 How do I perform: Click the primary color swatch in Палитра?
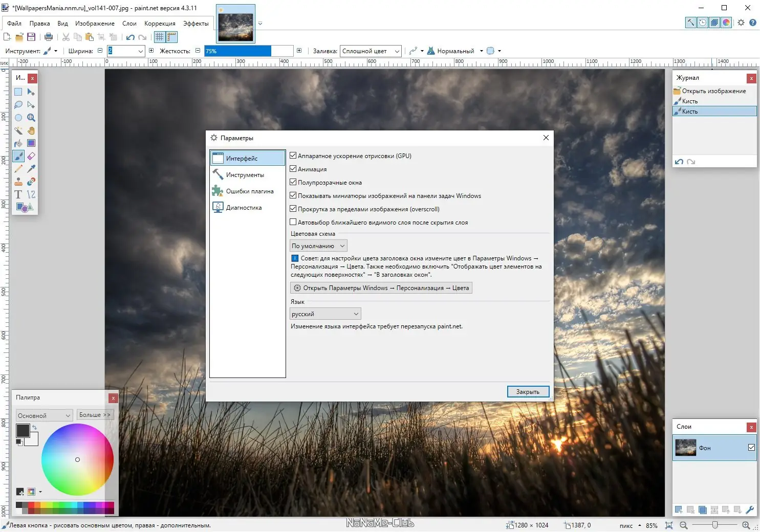23,430
